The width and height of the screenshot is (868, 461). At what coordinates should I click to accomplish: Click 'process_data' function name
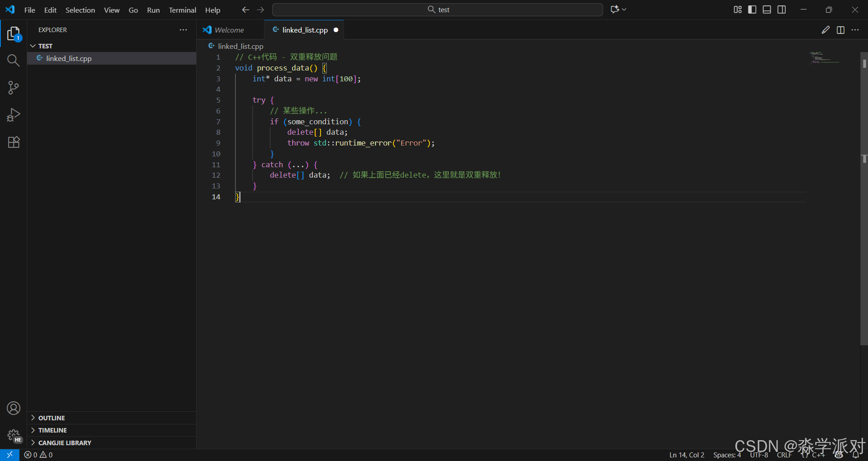283,68
